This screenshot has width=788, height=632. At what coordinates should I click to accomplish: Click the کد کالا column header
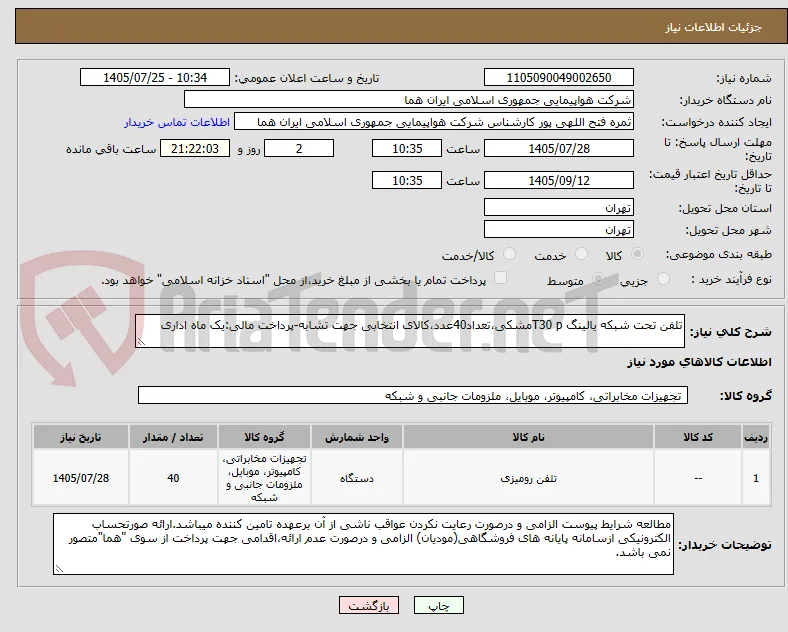[698, 437]
